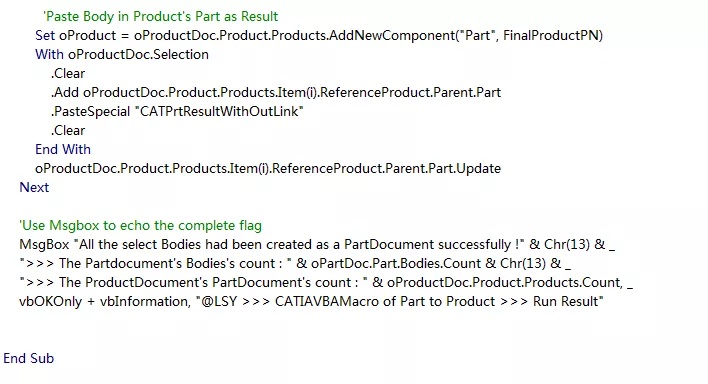Click the With oProductDoc.Selection line
Viewport: 708px width, 384px height.
click(x=122, y=54)
